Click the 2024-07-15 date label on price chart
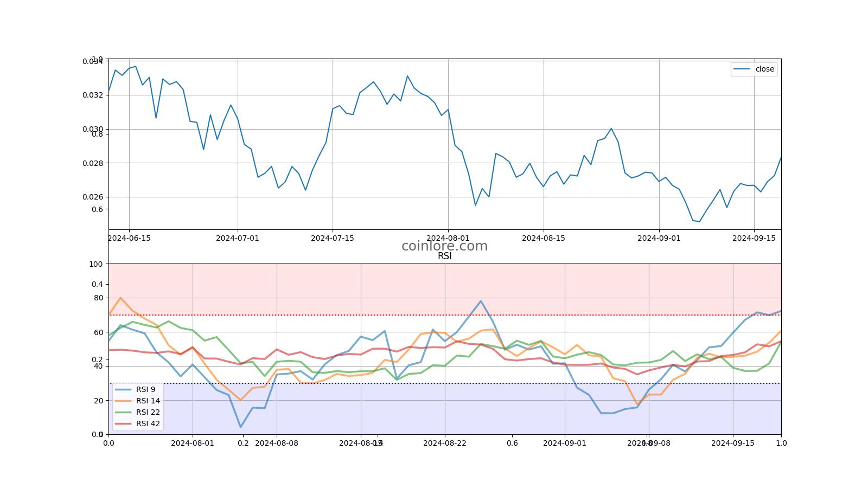The height and width of the screenshot is (488, 868). click(333, 238)
